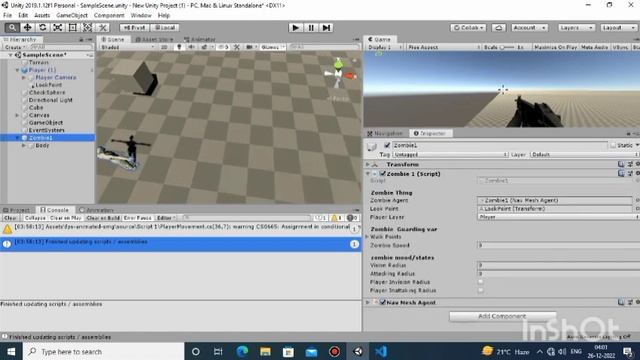Open the Free Aspect dropdown
Image resolution: width=640 pixels, height=360 pixels.
(x=444, y=47)
